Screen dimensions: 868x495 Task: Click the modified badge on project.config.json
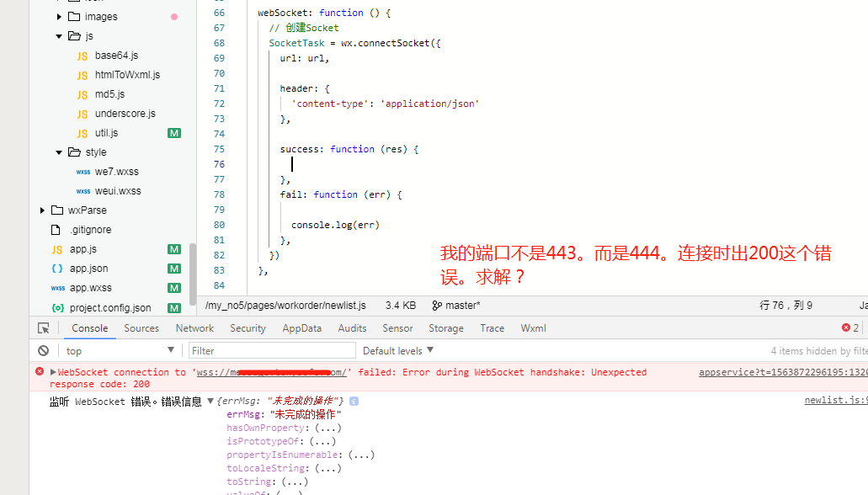174,308
